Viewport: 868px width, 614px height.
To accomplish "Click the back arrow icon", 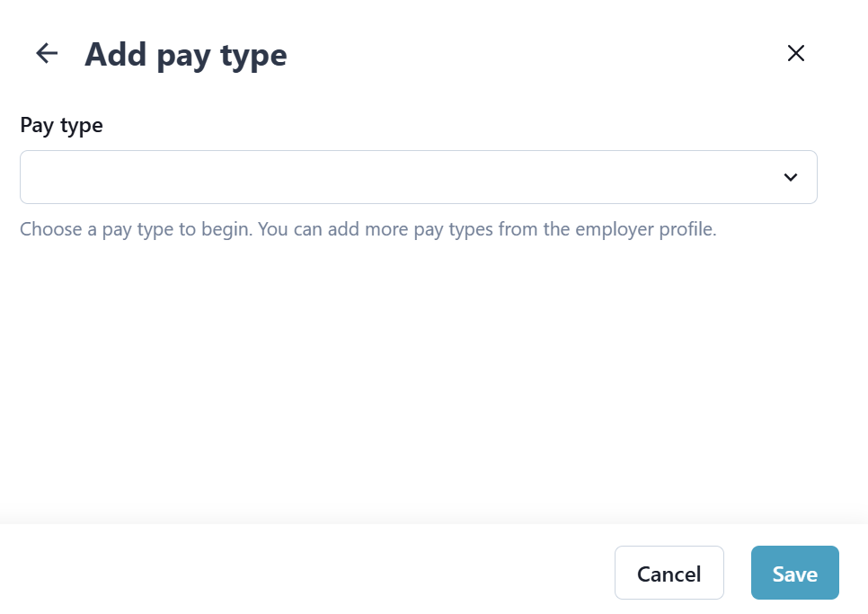I will 47,54.
